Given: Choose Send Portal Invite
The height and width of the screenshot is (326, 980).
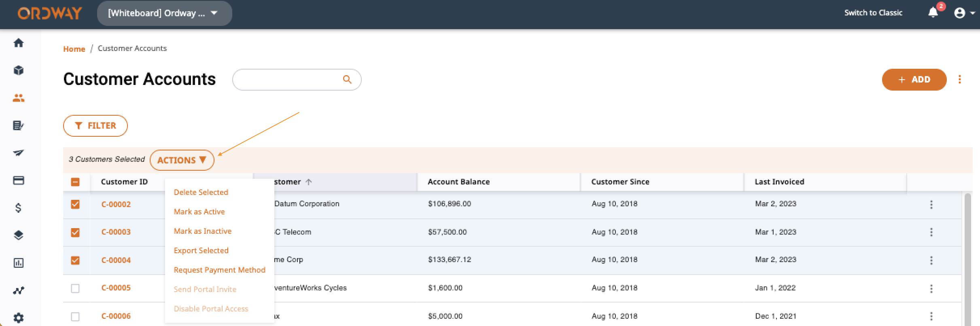Looking at the screenshot, I should pyautogui.click(x=205, y=289).
